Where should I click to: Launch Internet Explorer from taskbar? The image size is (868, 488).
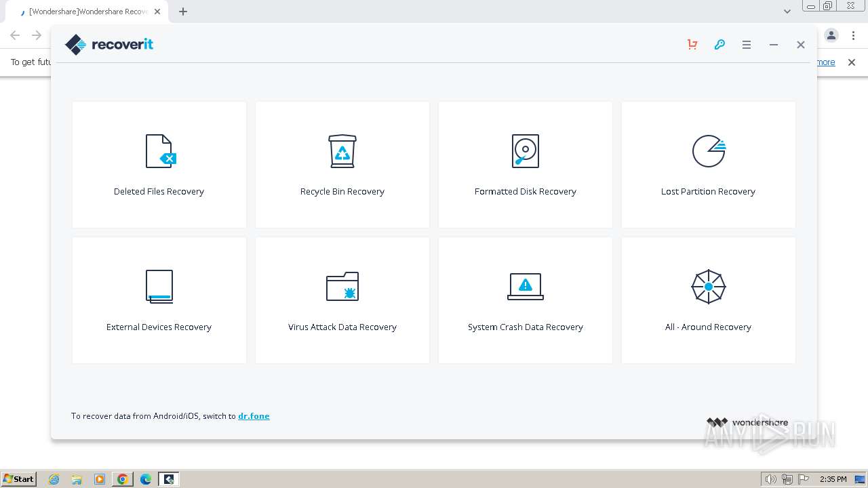coord(54,479)
